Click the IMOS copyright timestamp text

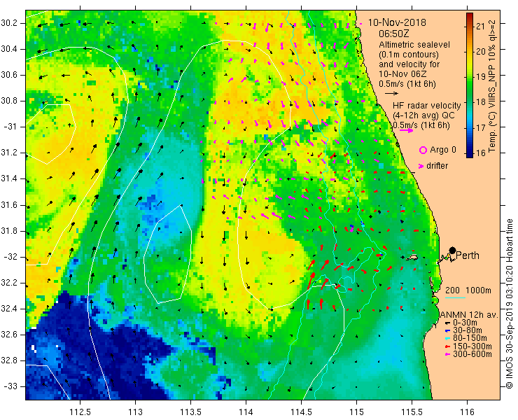tap(509, 304)
